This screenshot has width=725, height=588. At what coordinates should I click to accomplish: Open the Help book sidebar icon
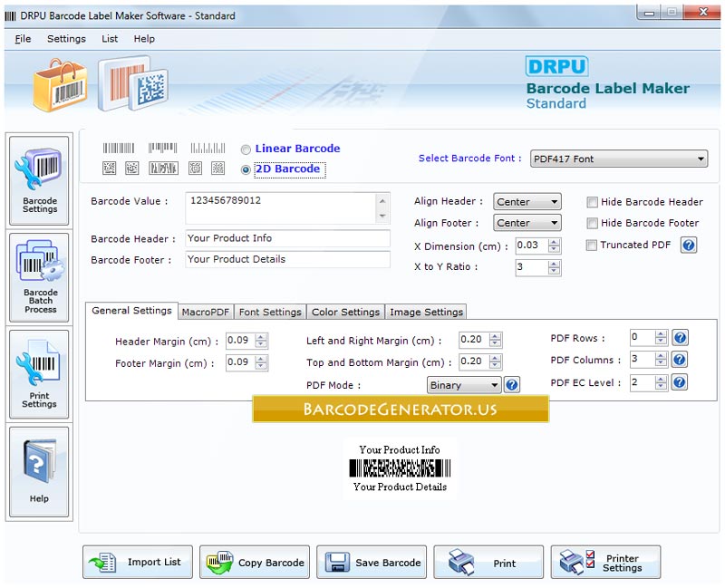(x=39, y=471)
